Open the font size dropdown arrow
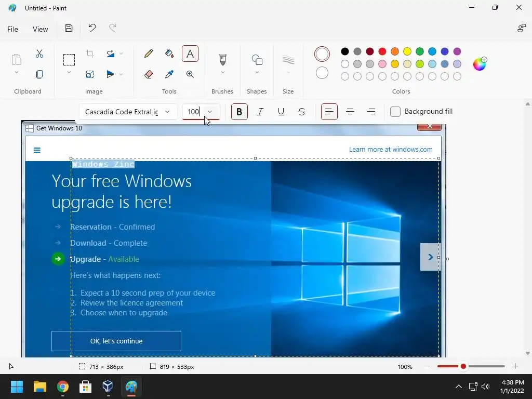532x399 pixels. click(210, 112)
